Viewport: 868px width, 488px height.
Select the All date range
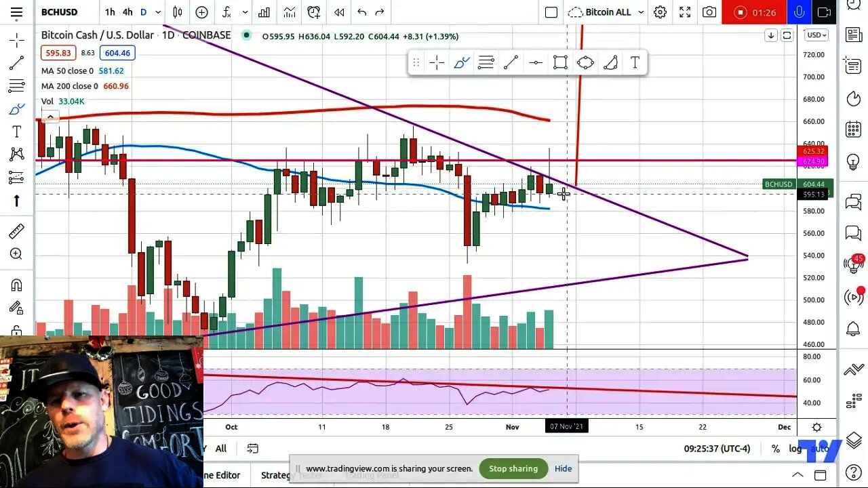[x=221, y=449]
